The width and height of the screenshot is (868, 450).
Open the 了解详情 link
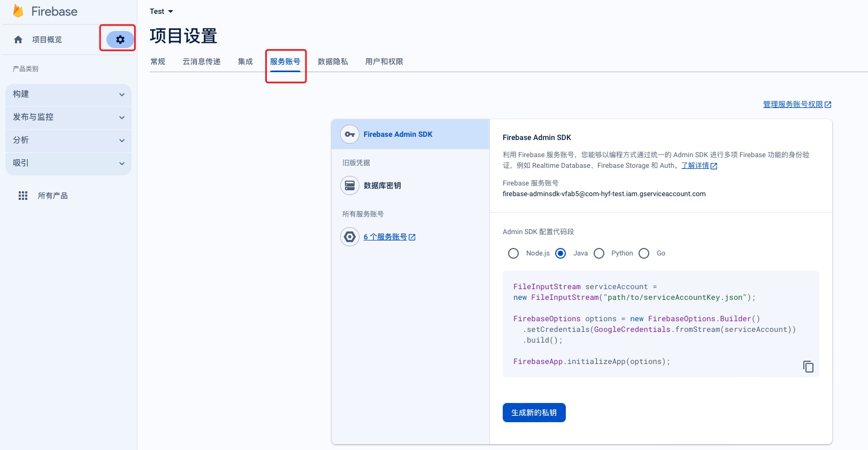click(x=695, y=166)
